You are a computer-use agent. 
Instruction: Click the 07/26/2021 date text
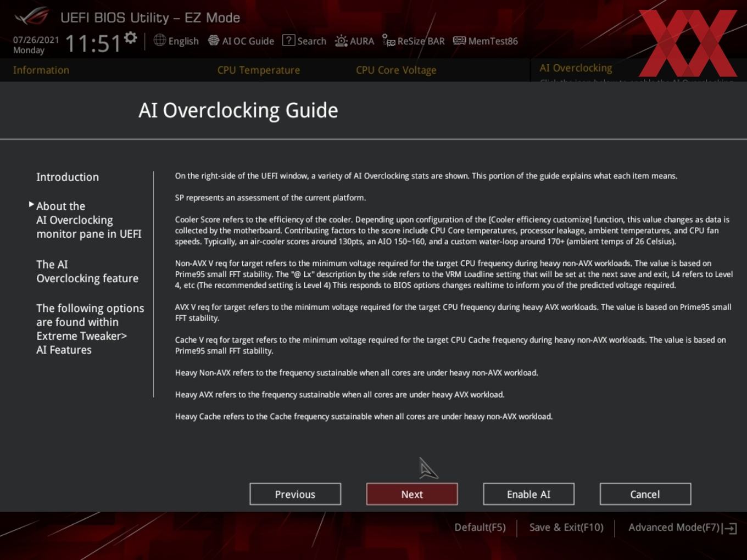click(36, 40)
